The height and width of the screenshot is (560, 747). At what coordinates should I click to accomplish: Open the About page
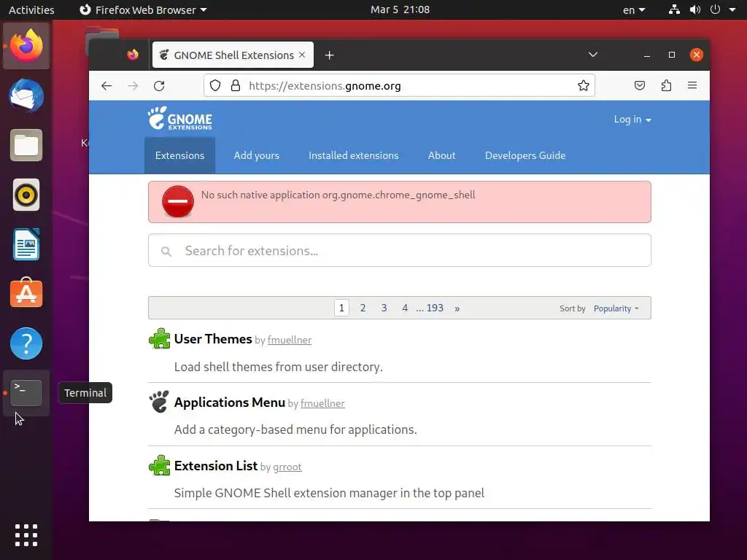(441, 156)
